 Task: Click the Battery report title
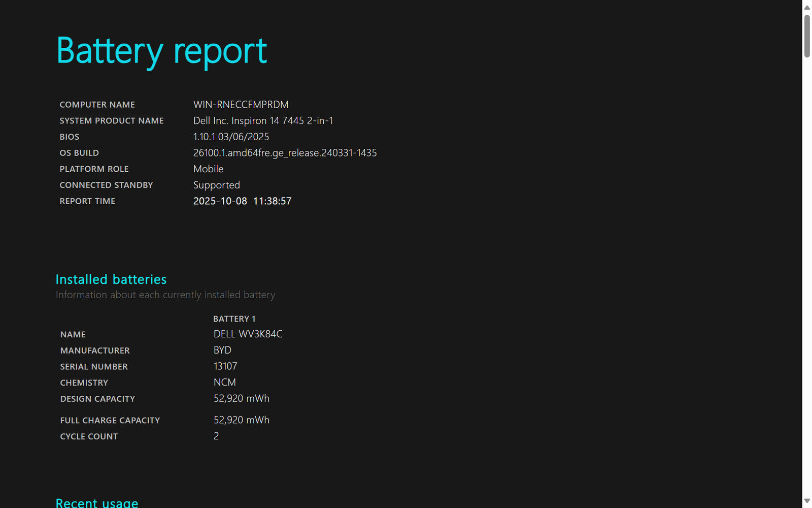(x=161, y=51)
